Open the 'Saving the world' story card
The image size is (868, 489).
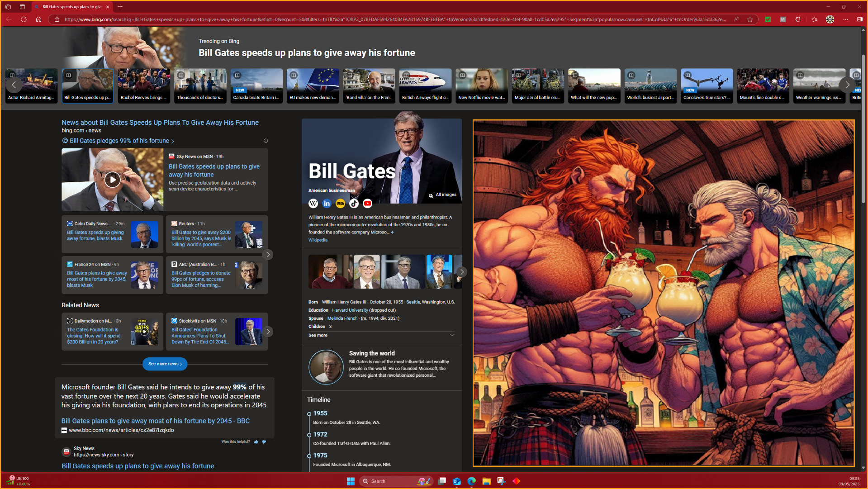[381, 366]
